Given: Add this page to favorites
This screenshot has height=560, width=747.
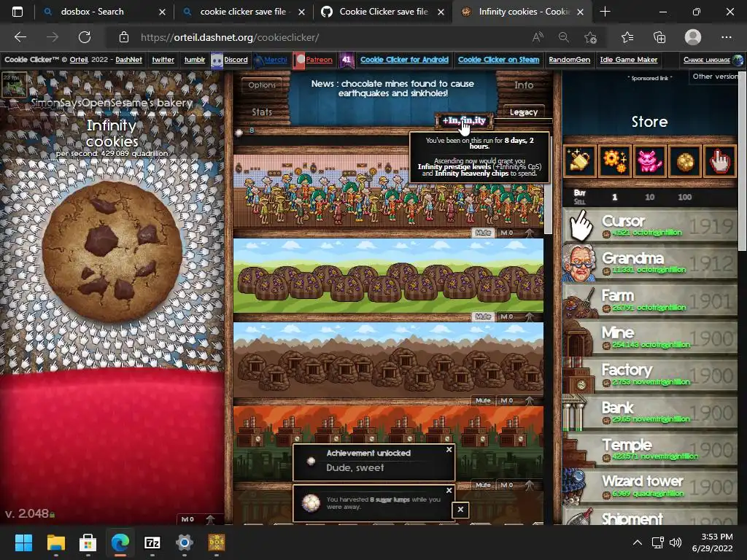Looking at the screenshot, I should [x=590, y=37].
